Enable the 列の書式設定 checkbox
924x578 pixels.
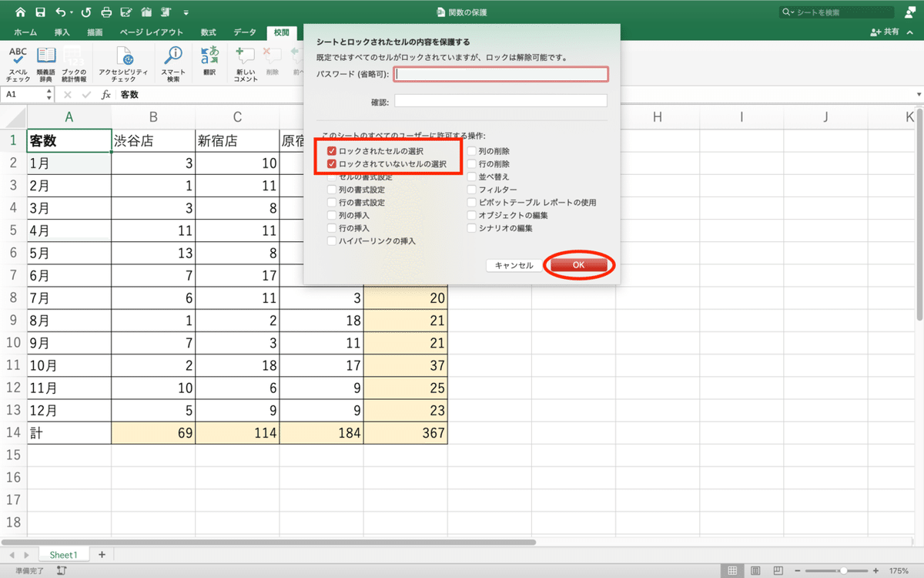click(x=332, y=190)
